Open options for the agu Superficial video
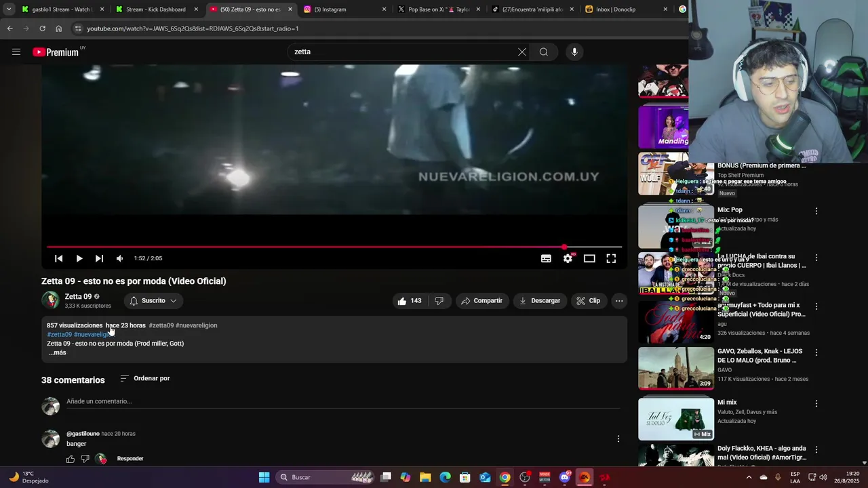 (816, 306)
